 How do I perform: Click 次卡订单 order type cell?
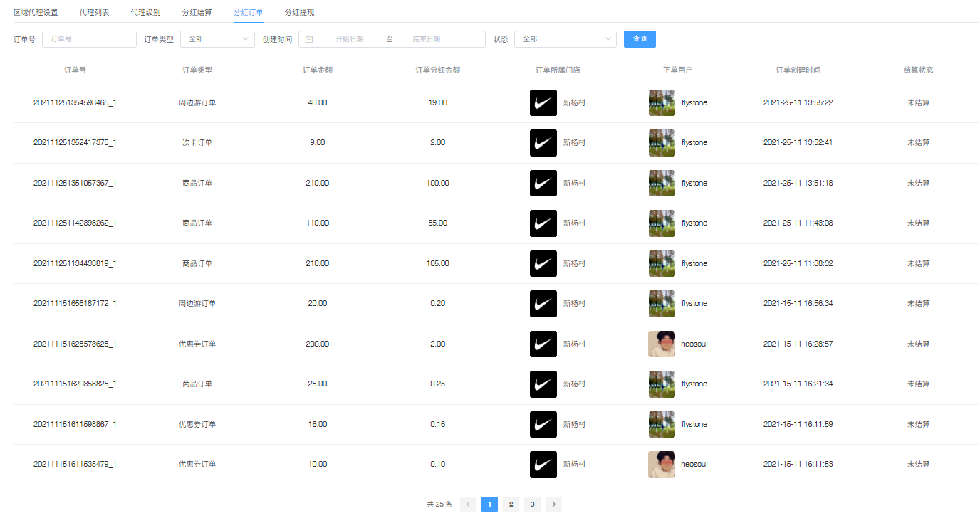197,143
